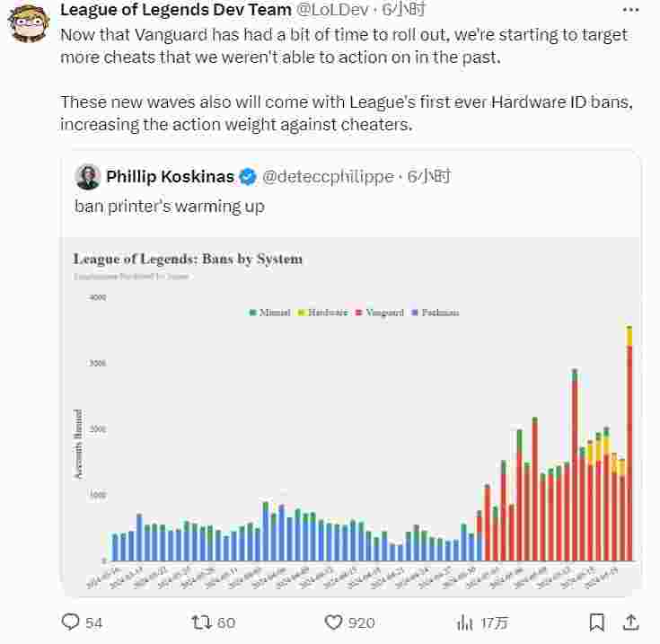
Task: Click Phillip Koskinas's profile picture
Action: 87,176
